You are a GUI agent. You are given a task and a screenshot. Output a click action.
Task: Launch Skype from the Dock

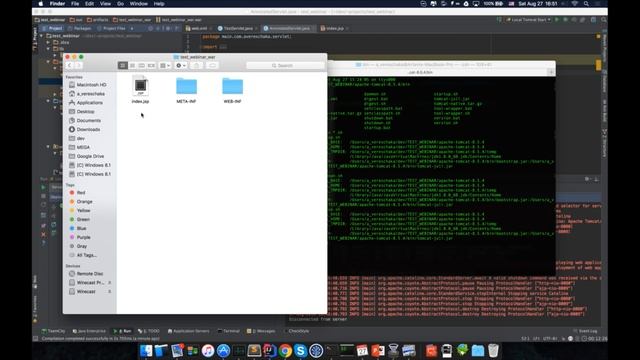tap(300, 351)
